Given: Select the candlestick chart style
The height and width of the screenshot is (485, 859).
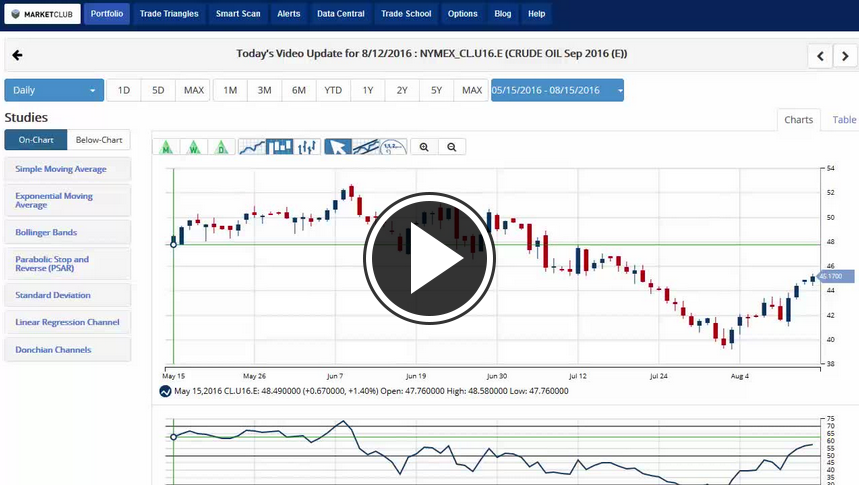Looking at the screenshot, I should pos(280,147).
